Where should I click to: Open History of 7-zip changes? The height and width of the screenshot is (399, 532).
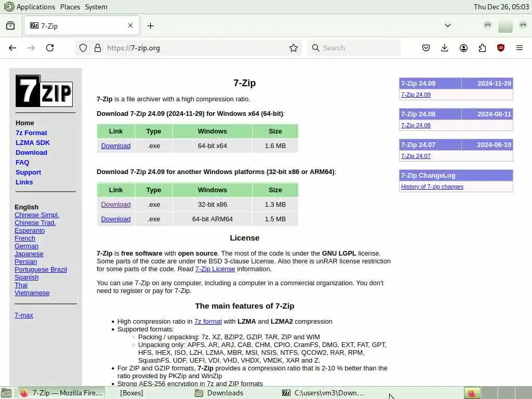432,187
